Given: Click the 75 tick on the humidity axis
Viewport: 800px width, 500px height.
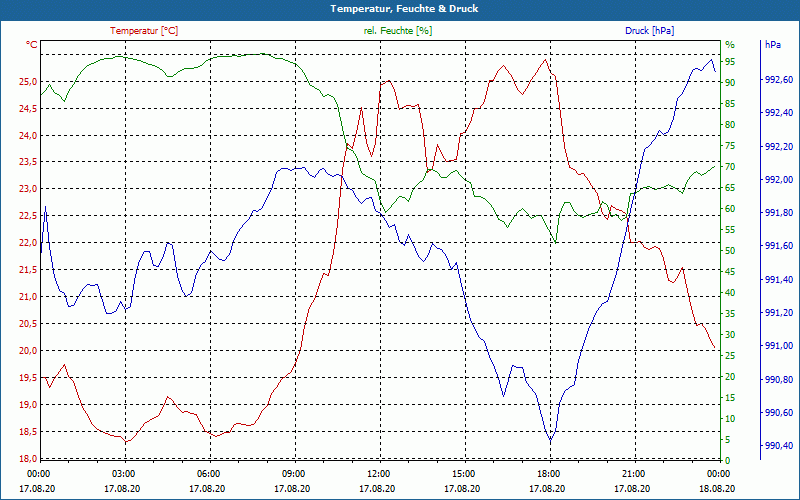Looking at the screenshot, I should click(x=730, y=146).
